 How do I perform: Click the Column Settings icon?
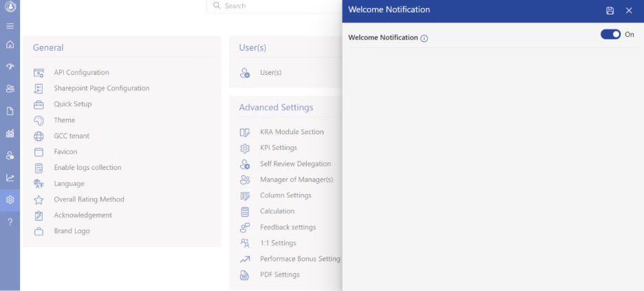pyautogui.click(x=245, y=196)
